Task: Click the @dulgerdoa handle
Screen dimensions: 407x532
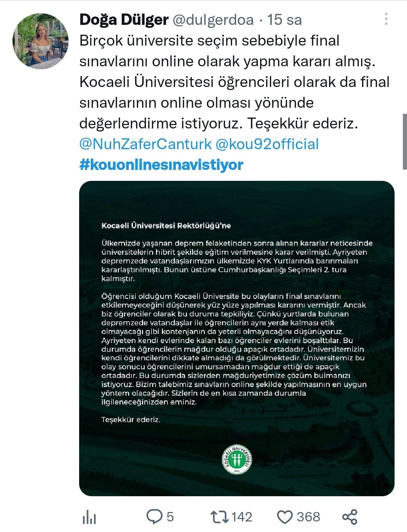Action: [x=213, y=20]
